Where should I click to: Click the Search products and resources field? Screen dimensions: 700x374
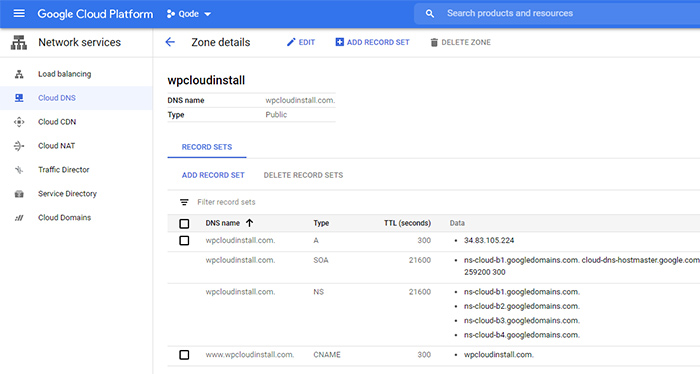(x=557, y=14)
